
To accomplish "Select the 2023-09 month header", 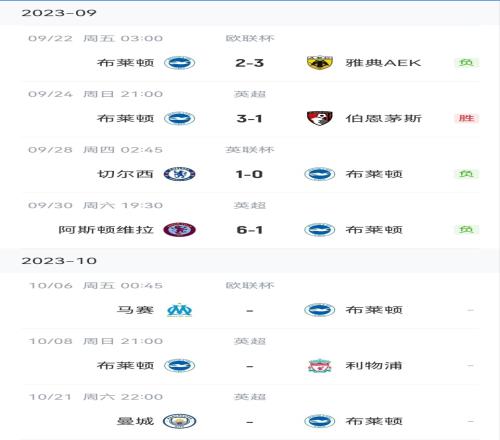I will coord(250,13).
